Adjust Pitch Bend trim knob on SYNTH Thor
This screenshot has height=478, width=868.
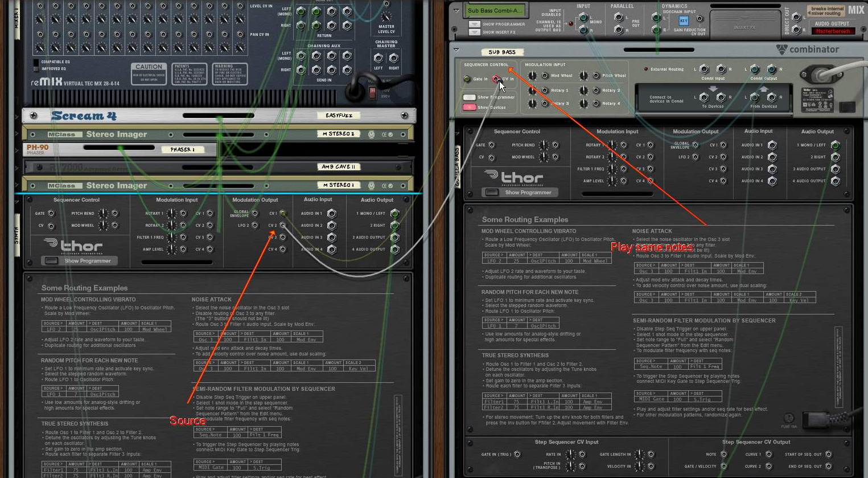click(103, 214)
